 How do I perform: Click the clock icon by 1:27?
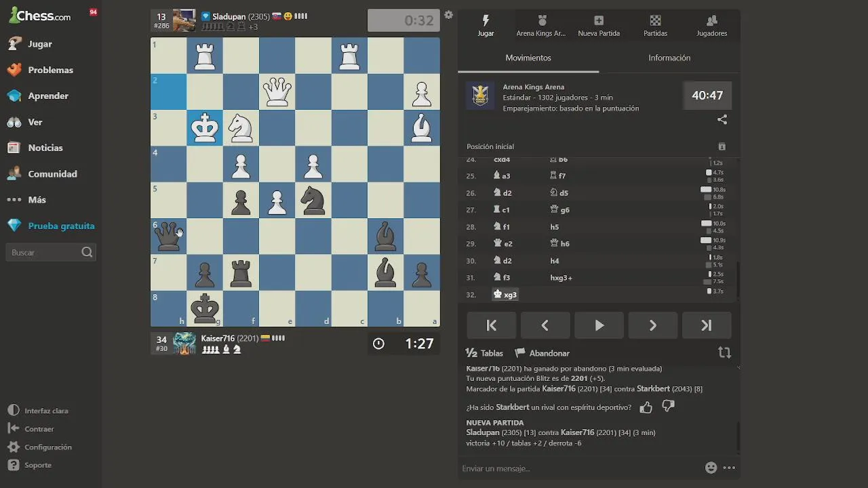(x=378, y=344)
